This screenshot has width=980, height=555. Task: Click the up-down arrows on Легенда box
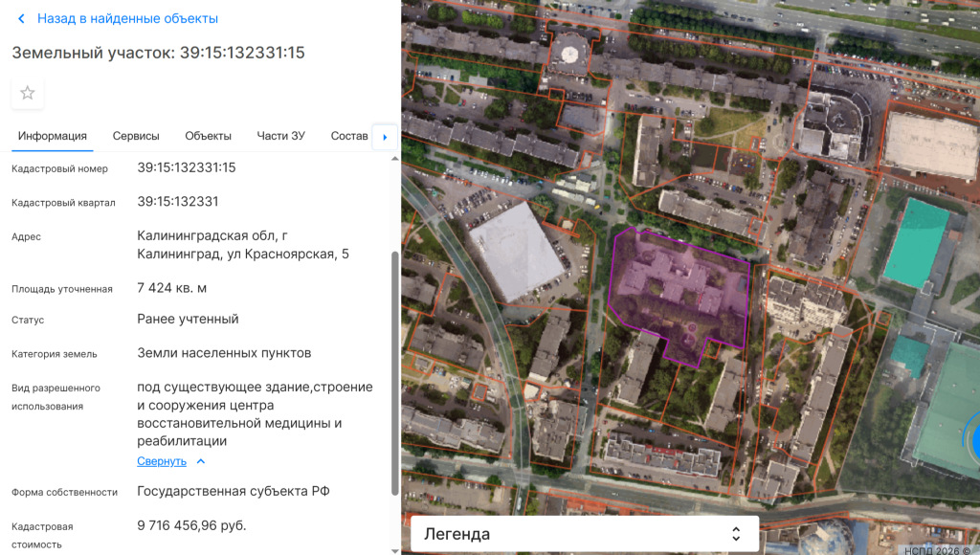tap(736, 534)
